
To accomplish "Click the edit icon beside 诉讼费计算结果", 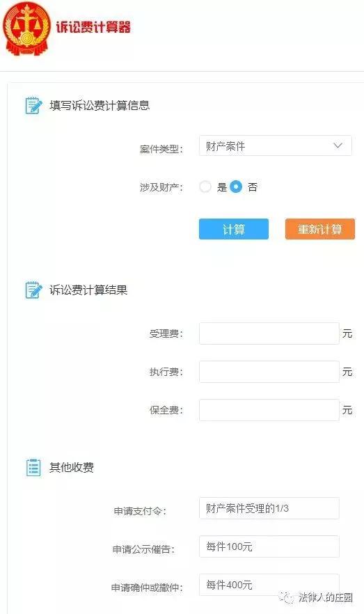I will click(x=33, y=290).
